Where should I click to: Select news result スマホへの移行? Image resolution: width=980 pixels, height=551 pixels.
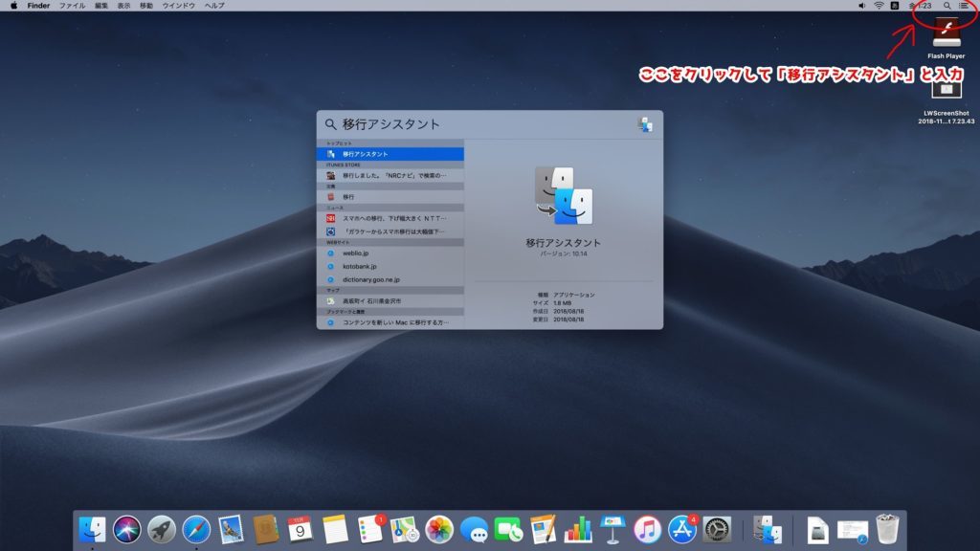tap(390, 219)
